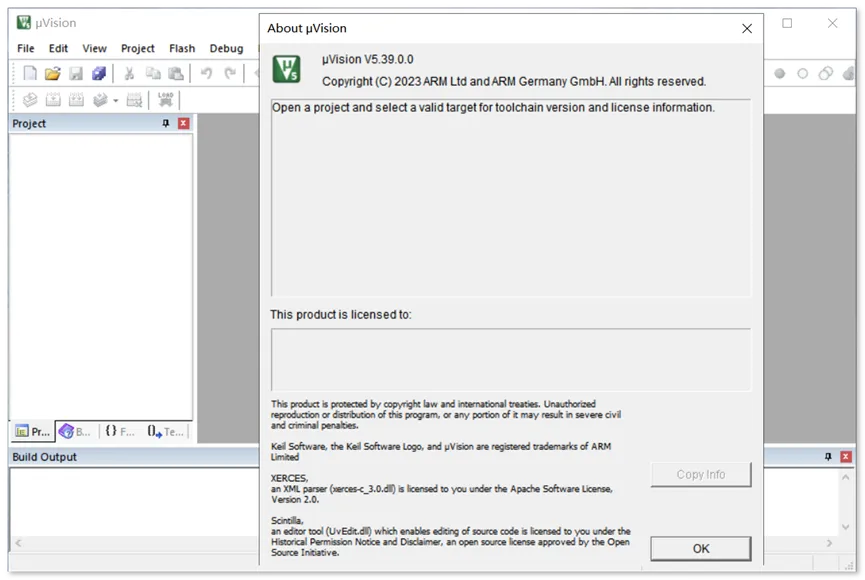Open a file via folder icon
Screen dimensions: 865x580
click(x=53, y=73)
